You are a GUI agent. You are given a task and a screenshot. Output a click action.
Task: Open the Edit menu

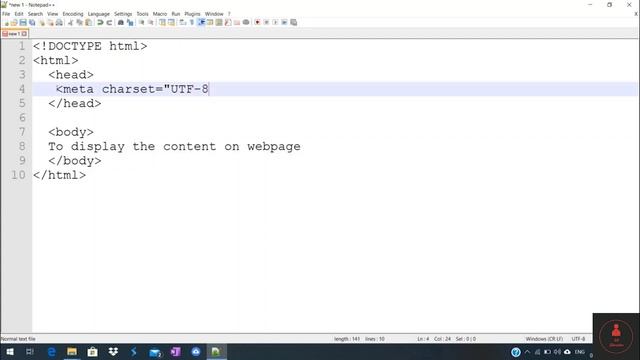click(19, 14)
